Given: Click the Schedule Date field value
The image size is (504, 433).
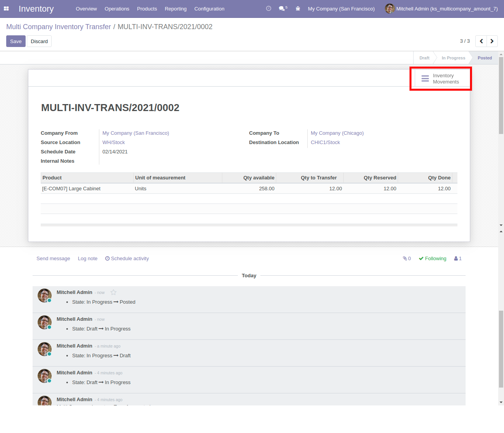Looking at the screenshot, I should pyautogui.click(x=115, y=152).
